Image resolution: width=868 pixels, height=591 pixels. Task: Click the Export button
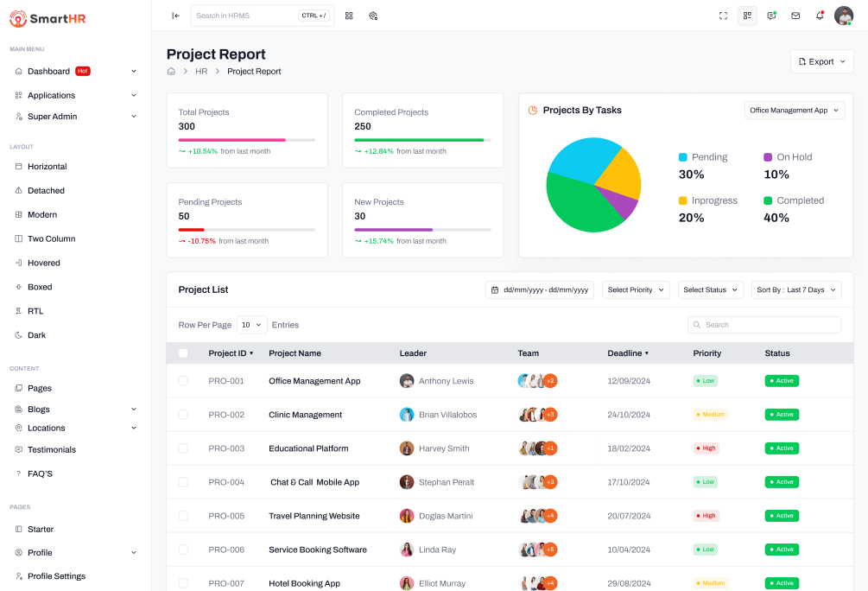coord(821,62)
